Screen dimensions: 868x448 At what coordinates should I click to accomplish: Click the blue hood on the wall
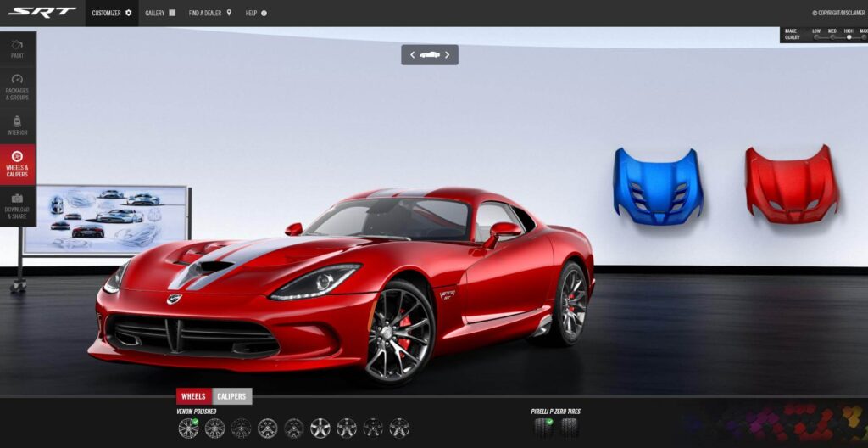point(658,187)
